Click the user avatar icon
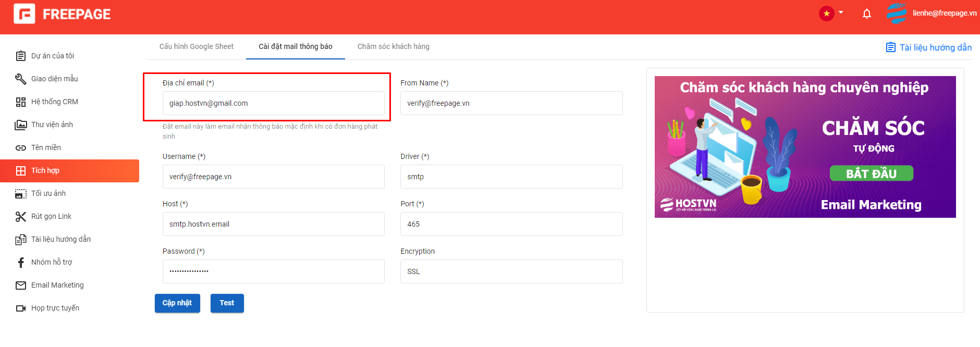 tap(897, 14)
